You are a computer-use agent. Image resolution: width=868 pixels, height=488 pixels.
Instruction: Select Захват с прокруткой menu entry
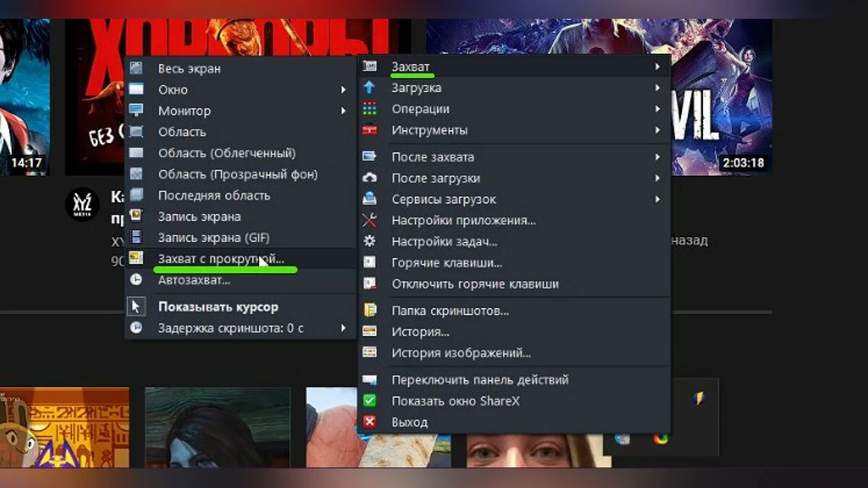(241, 258)
